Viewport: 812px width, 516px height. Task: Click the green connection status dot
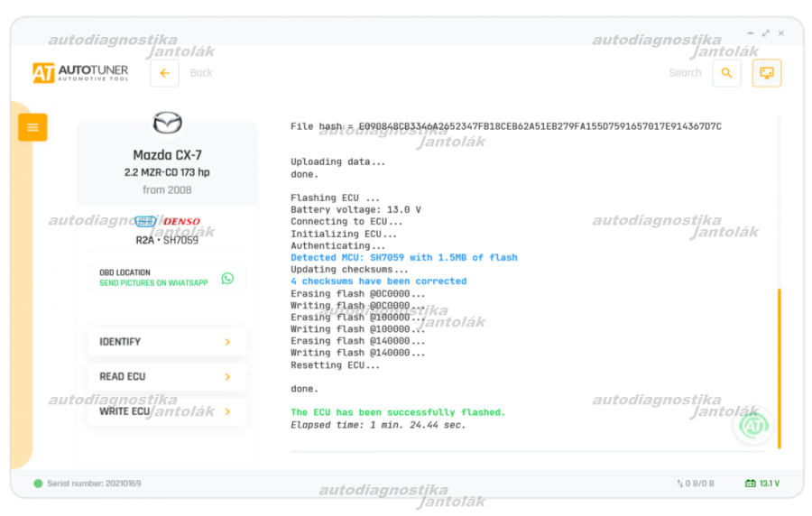pyautogui.click(x=38, y=484)
